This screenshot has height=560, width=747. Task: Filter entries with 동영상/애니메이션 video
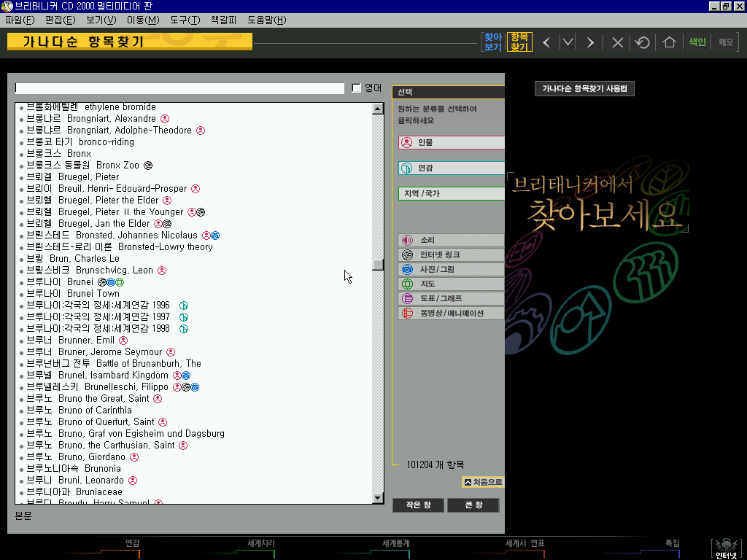coord(451,314)
